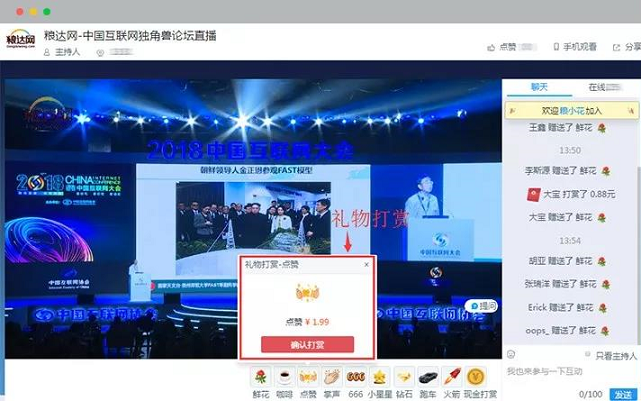Select the 小星星 star gift
This screenshot has height=401, width=641.
(x=380, y=377)
